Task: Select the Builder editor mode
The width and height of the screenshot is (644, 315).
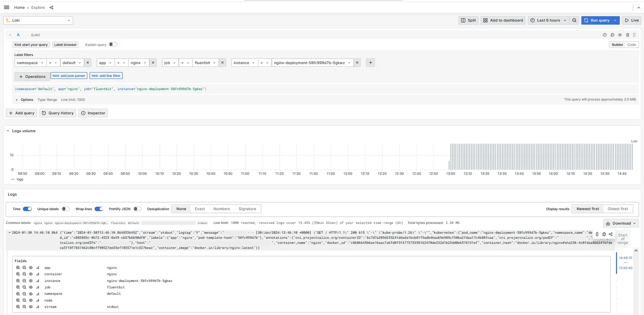Action: 617,45
